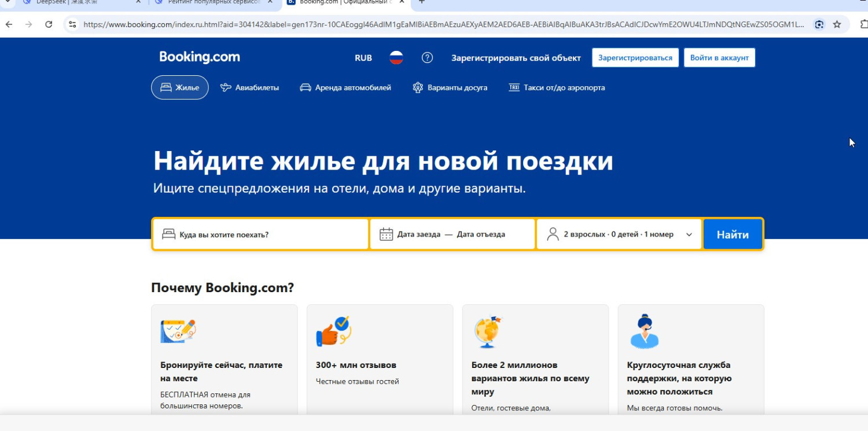
Task: Open the help question mark icon
Action: tap(427, 58)
